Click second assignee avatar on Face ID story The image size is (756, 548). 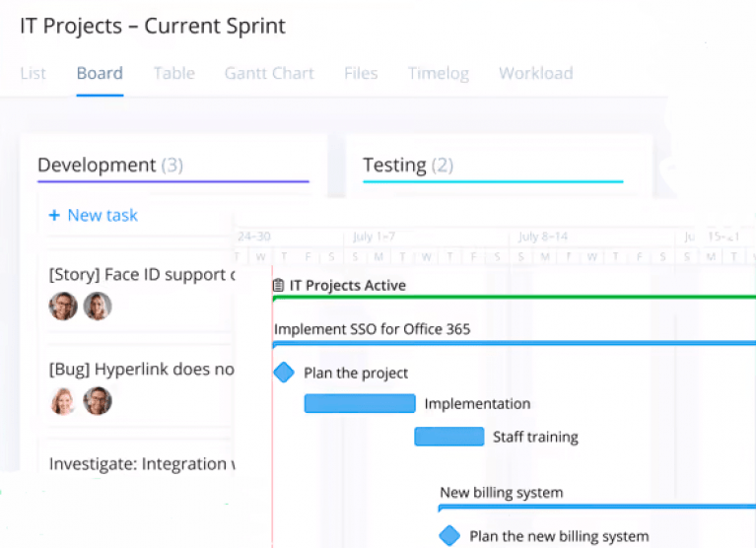[97, 307]
